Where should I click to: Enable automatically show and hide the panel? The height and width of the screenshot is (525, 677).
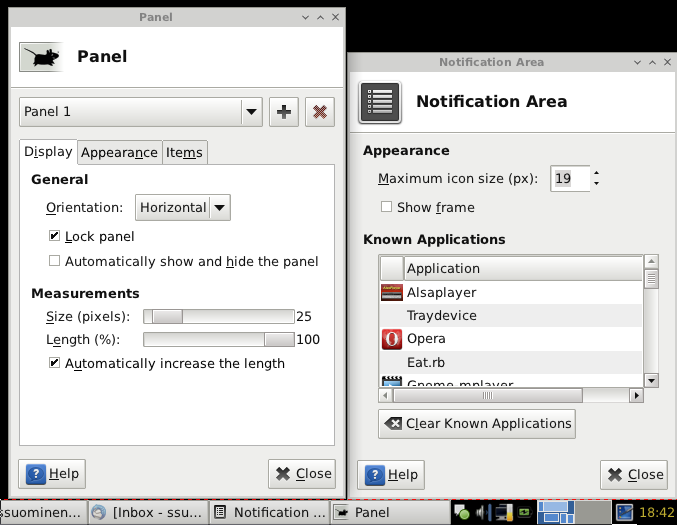[x=55, y=262]
